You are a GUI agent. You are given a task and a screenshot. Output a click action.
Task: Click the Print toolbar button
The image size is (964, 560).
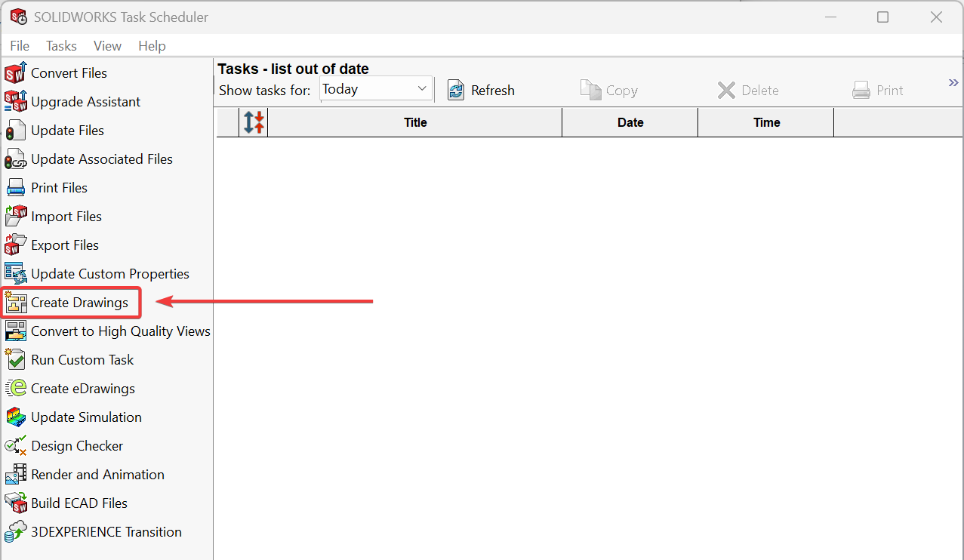[x=878, y=91]
